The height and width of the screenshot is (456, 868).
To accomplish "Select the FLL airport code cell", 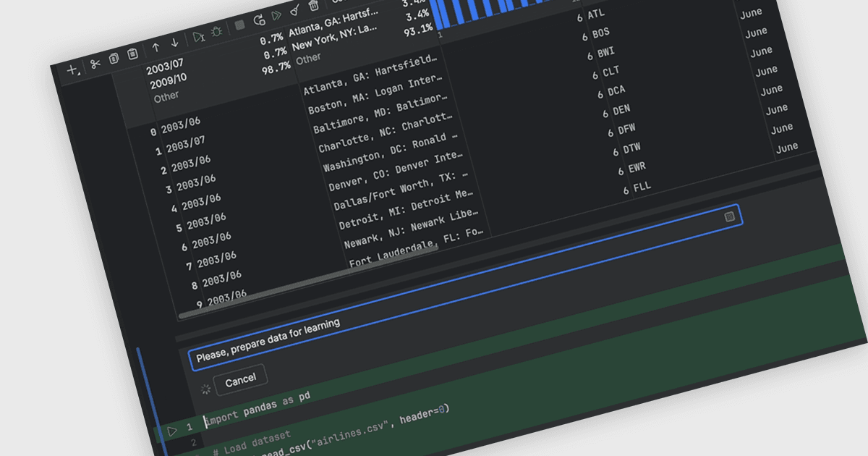I will (642, 187).
